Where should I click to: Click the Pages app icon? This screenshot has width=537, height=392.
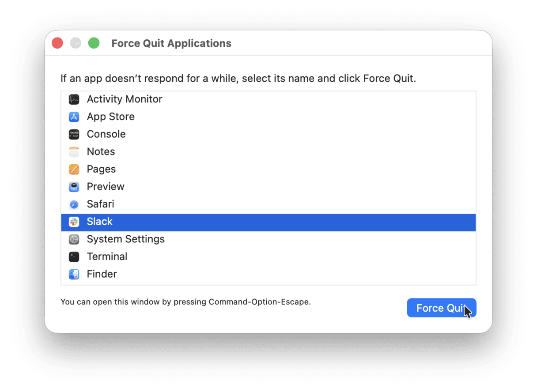click(x=74, y=169)
